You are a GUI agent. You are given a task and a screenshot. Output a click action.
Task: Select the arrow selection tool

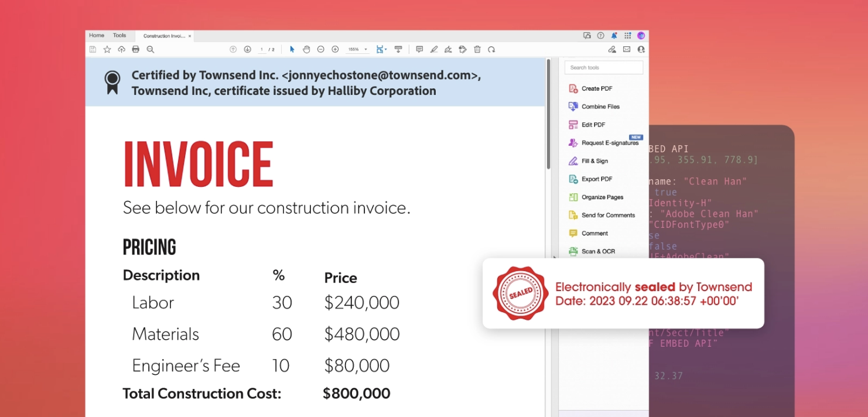click(x=292, y=50)
